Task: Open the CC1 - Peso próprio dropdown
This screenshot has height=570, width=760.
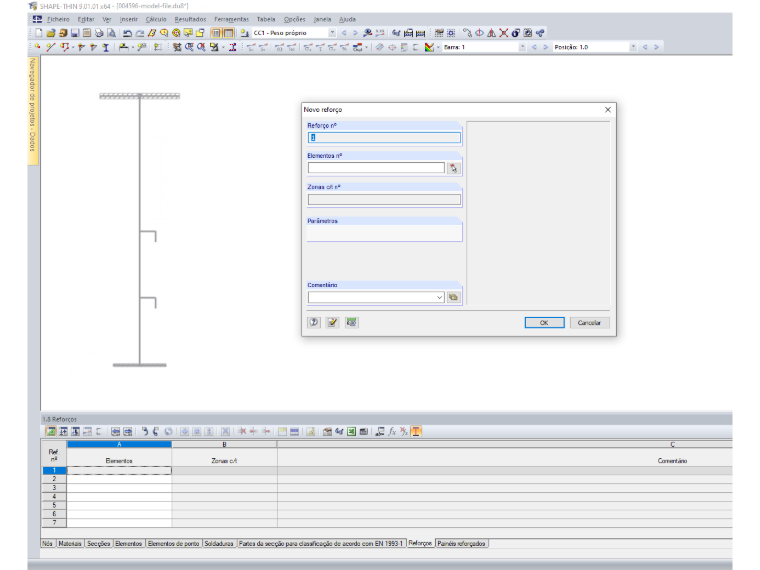Action: 332,33
